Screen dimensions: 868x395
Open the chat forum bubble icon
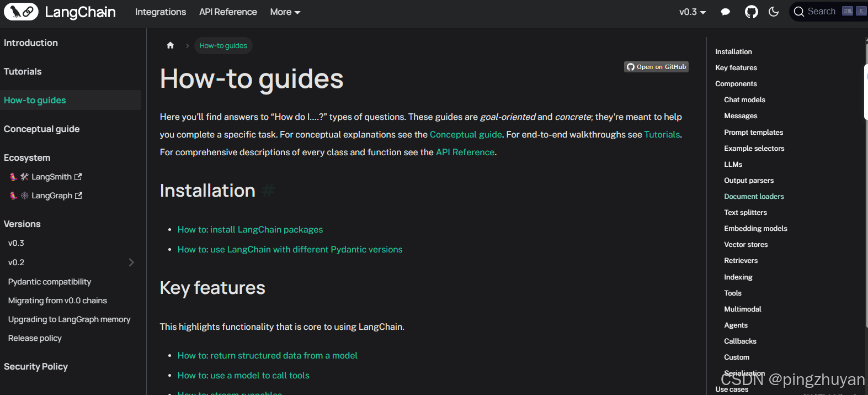click(x=726, y=12)
